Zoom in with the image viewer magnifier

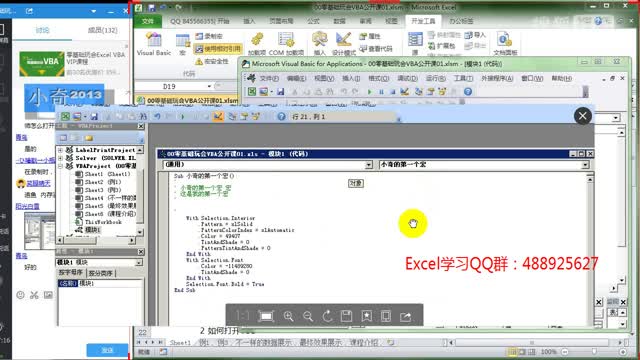pyautogui.click(x=288, y=316)
